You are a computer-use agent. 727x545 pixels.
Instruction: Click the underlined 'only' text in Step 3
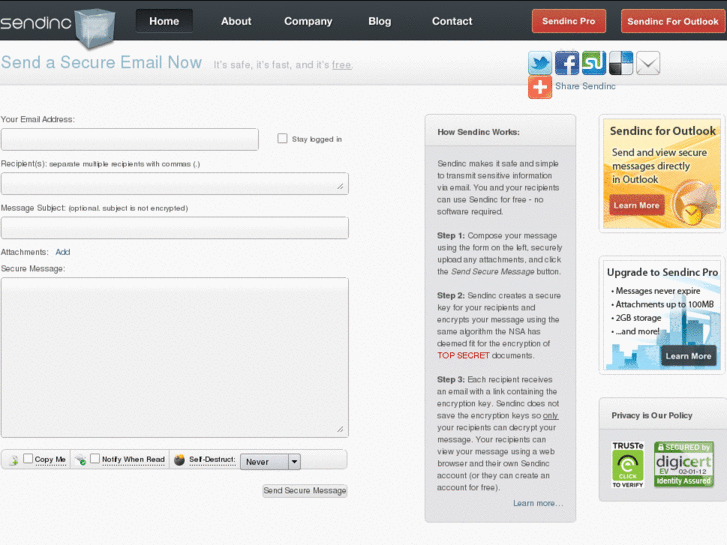pos(550,416)
